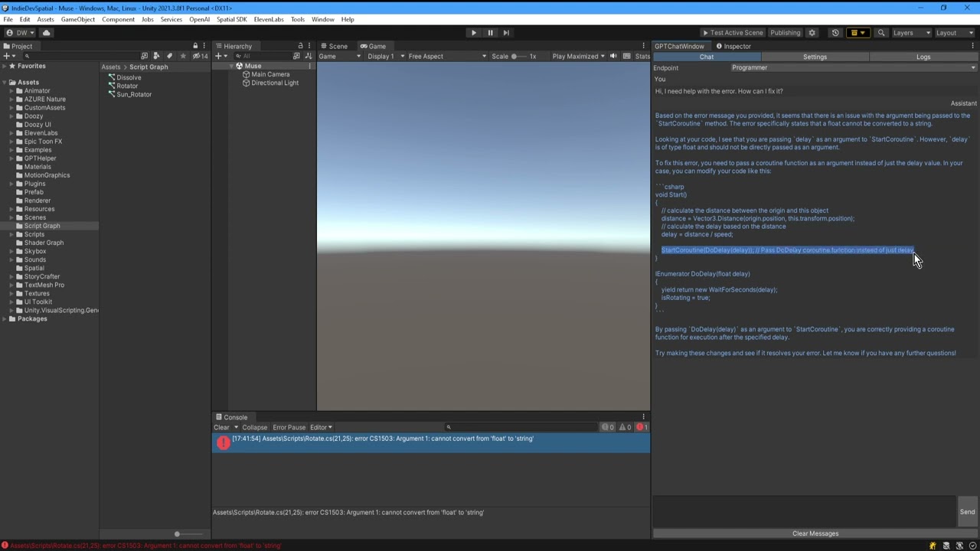980x551 pixels.
Task: Click Send in the chat window
Action: tap(967, 512)
